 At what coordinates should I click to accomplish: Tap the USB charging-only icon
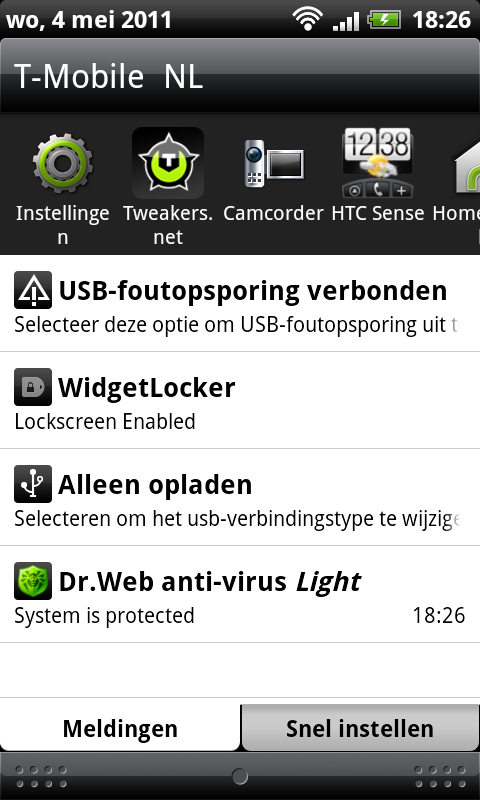[33, 484]
